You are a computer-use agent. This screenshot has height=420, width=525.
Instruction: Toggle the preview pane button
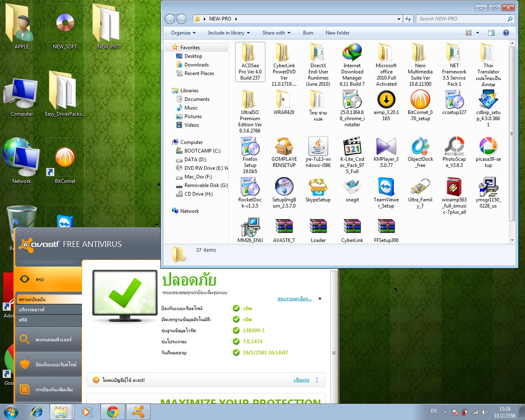click(491, 33)
